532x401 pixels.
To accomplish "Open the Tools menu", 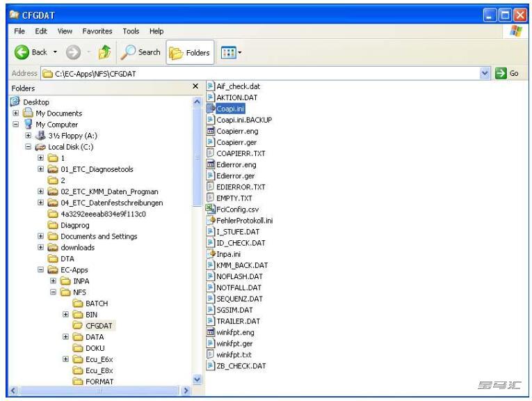I will [131, 31].
